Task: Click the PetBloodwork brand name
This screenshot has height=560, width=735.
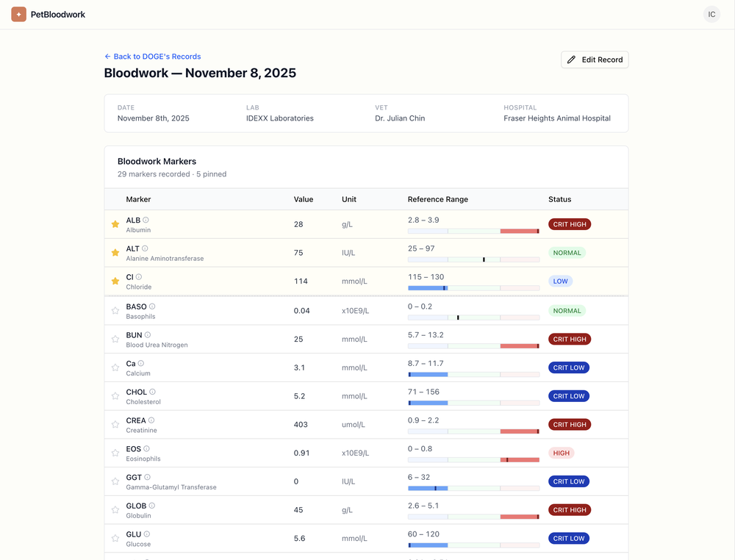Action: 58,15
